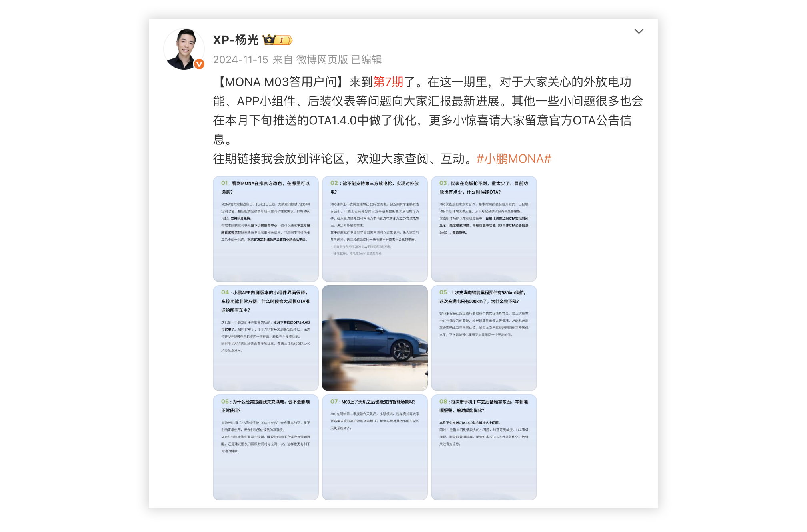Screen dimensions: 807x532
Task: Expand the post options chevron menu
Action: click(639, 31)
